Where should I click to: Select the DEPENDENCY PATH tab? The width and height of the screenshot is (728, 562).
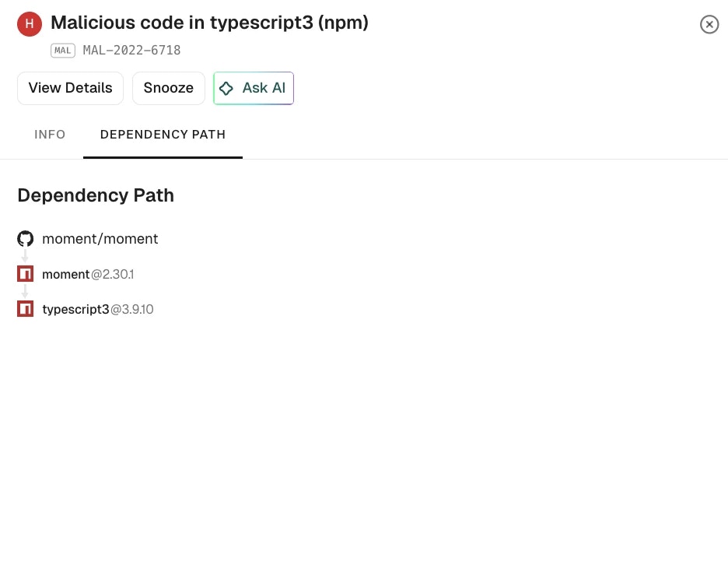pos(163,134)
